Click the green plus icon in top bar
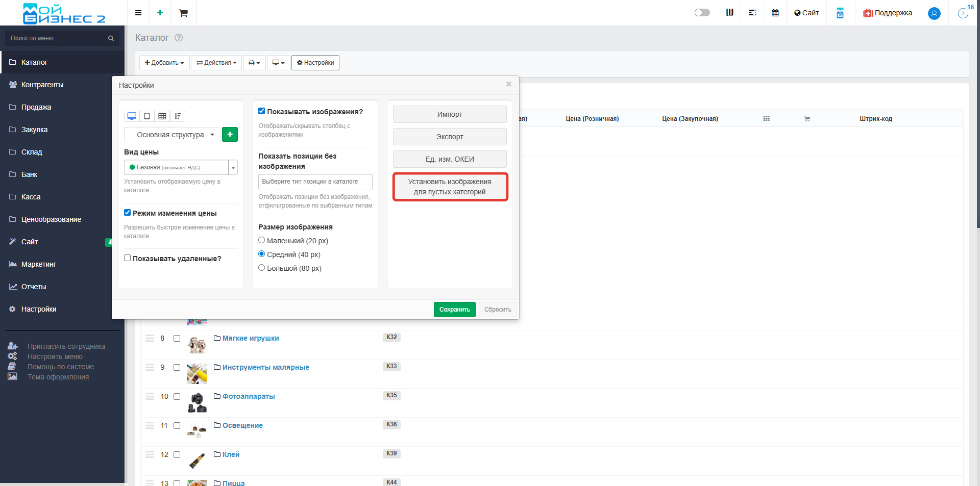Viewport: 980px width, 486px height. click(160, 13)
